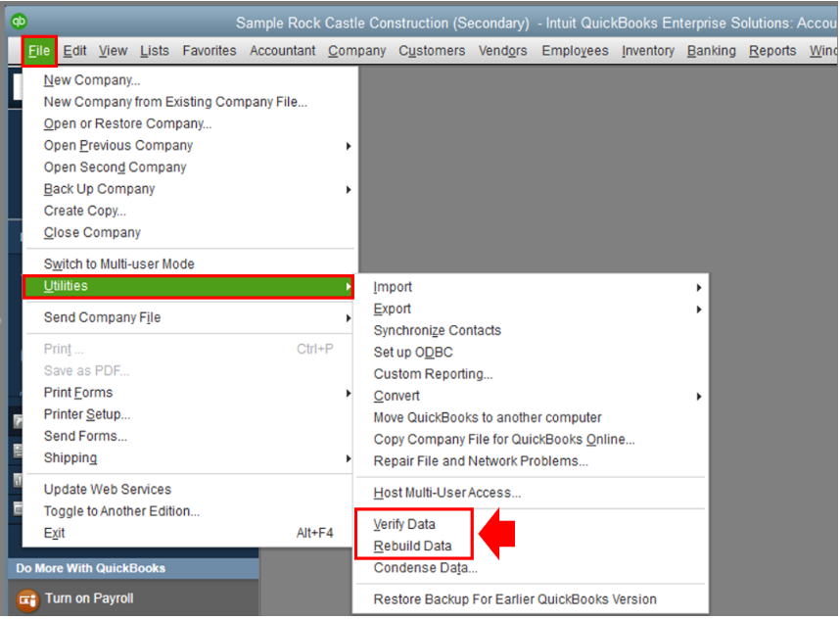Open the Inventory menu
This screenshot has width=840, height=620.
pos(648,51)
